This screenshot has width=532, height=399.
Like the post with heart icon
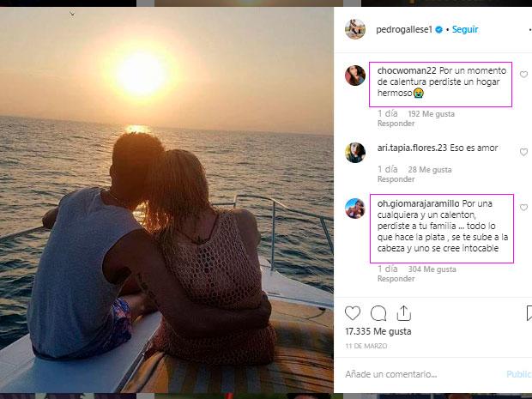coord(353,313)
